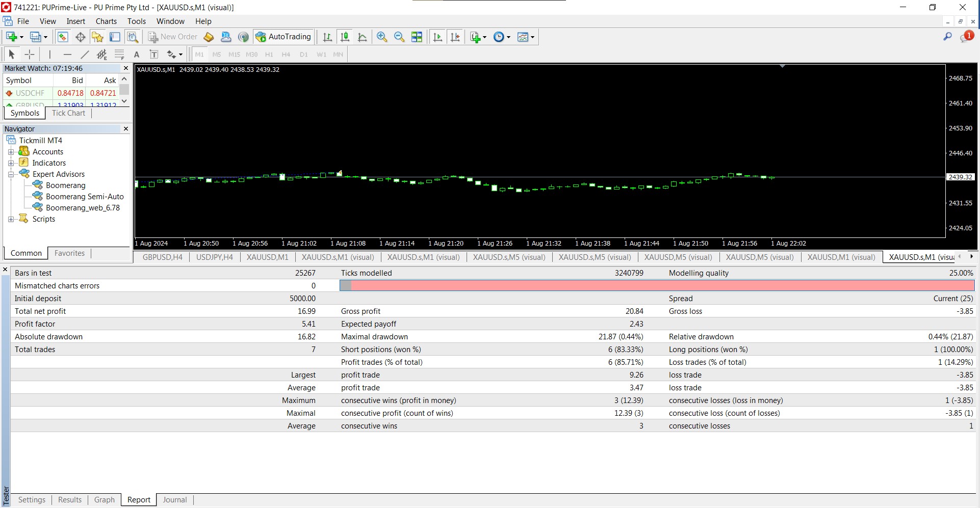This screenshot has width=980, height=508.
Task: Select the H4 timeframe button
Action: coord(286,55)
